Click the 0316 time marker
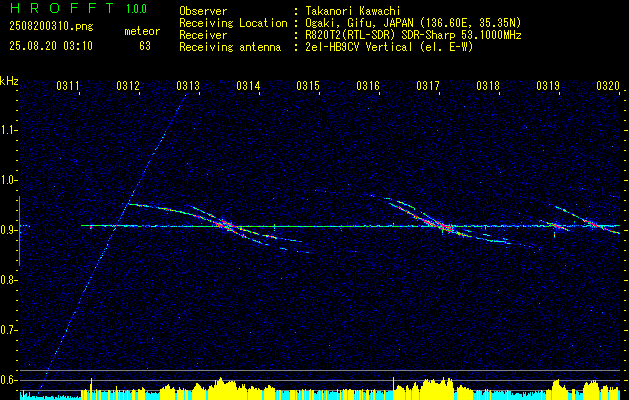The width and height of the screenshot is (629, 400). point(368,86)
